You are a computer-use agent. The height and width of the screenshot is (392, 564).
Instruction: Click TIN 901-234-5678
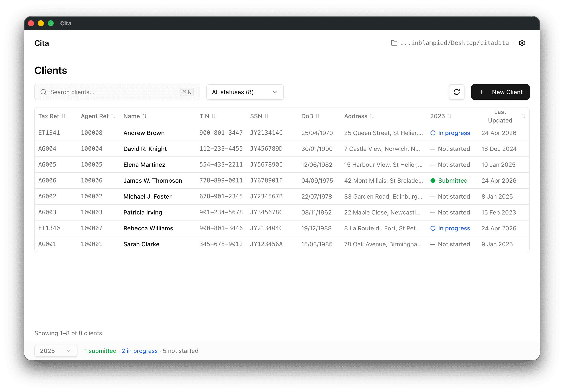221,213
